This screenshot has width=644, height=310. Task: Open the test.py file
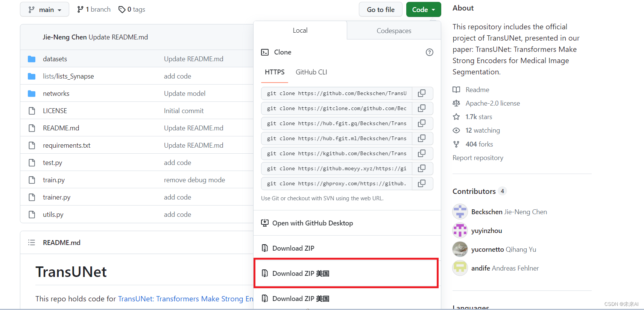pyautogui.click(x=52, y=163)
